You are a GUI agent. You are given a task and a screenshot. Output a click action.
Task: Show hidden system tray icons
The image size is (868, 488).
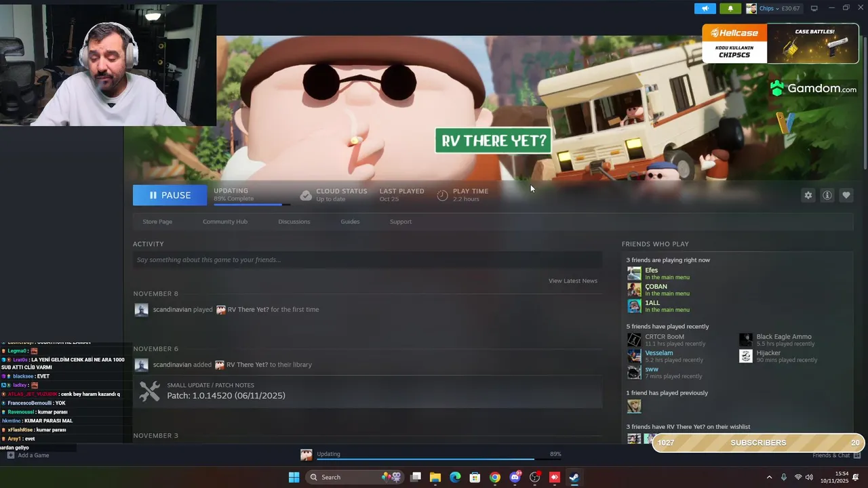coord(769,477)
